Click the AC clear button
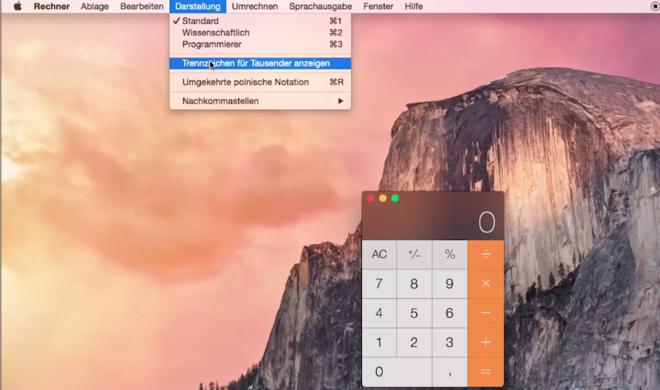Image resolution: width=660 pixels, height=390 pixels. (379, 255)
